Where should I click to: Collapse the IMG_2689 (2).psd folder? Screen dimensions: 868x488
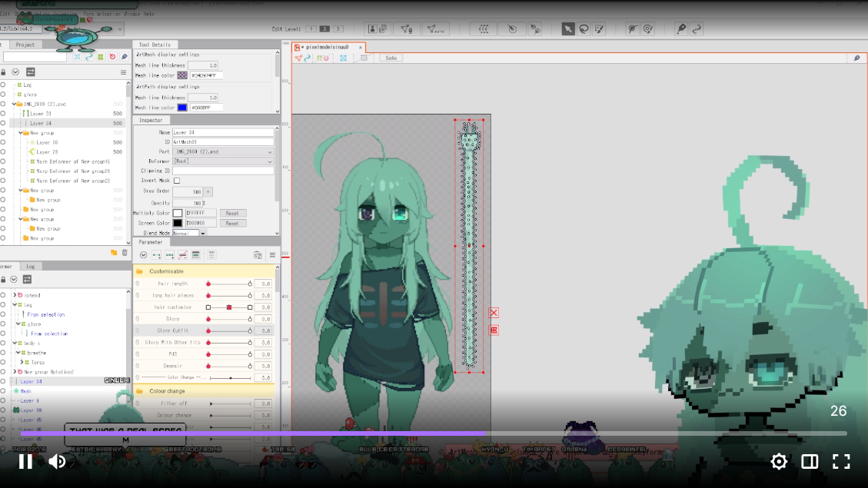15,104
